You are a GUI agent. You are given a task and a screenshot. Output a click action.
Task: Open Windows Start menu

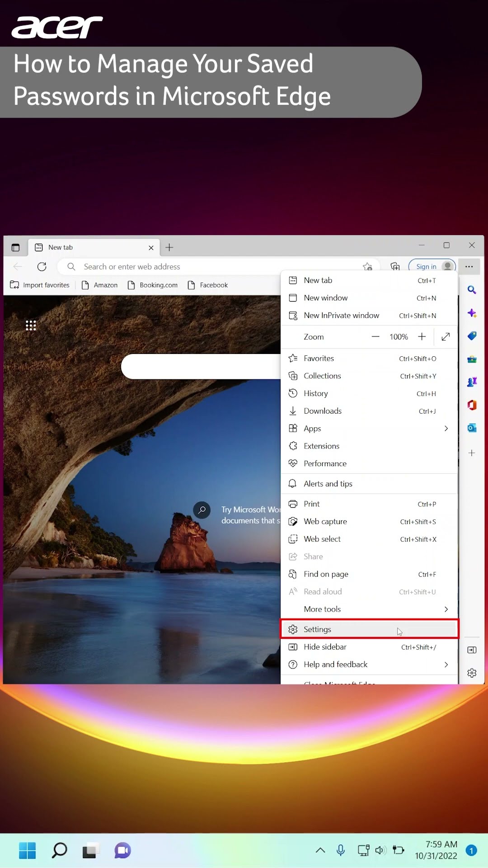point(27,850)
